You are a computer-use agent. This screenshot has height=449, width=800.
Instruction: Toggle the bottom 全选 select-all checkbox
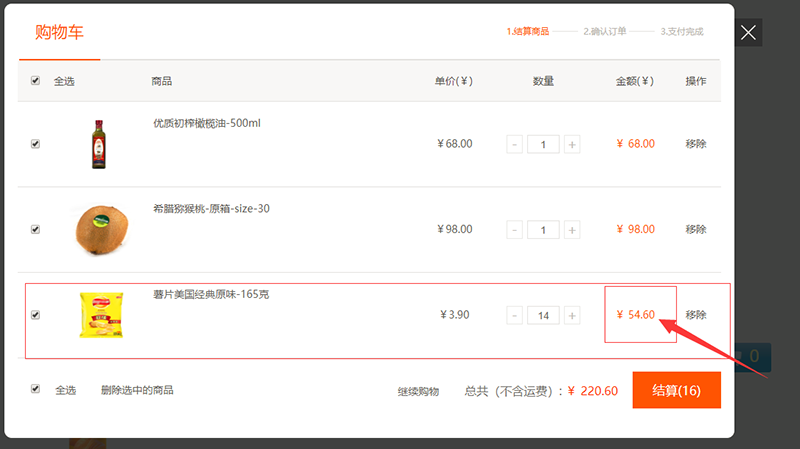(x=36, y=389)
